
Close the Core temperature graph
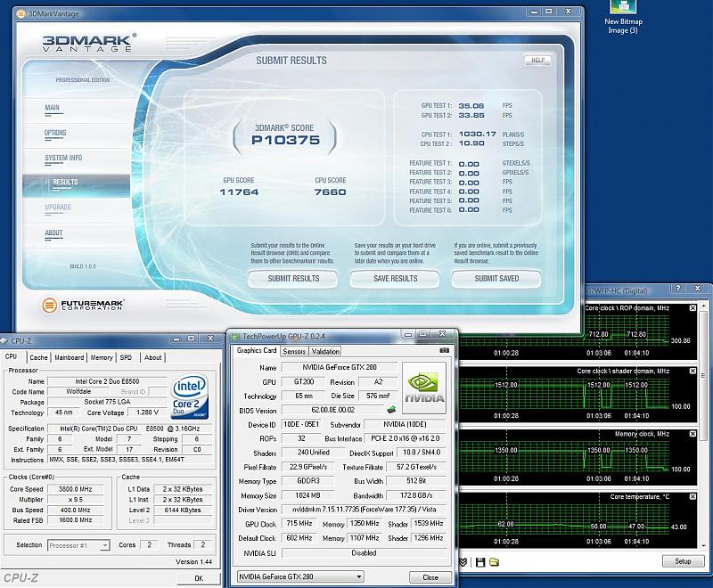point(693,496)
